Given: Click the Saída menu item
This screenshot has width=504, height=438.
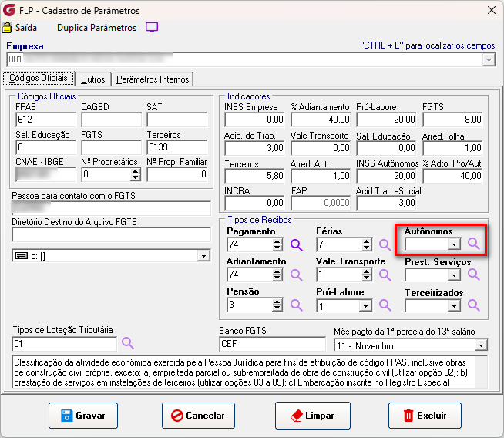Looking at the screenshot, I should click(x=26, y=28).
